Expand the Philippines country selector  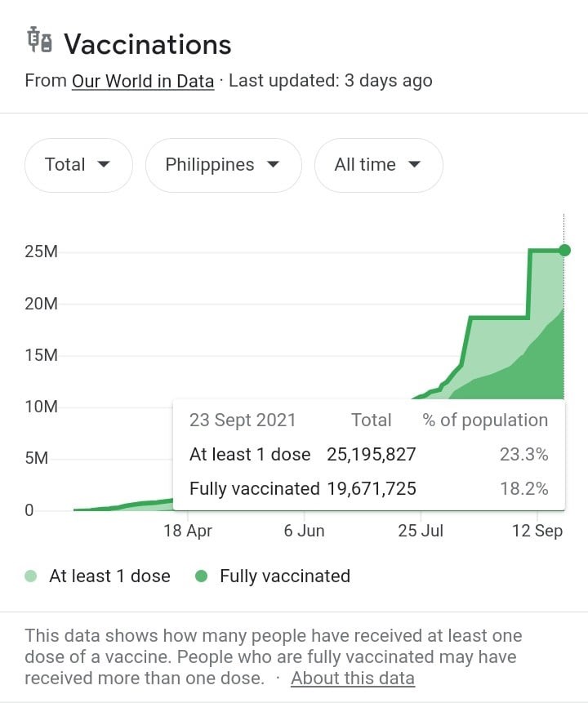coord(223,165)
